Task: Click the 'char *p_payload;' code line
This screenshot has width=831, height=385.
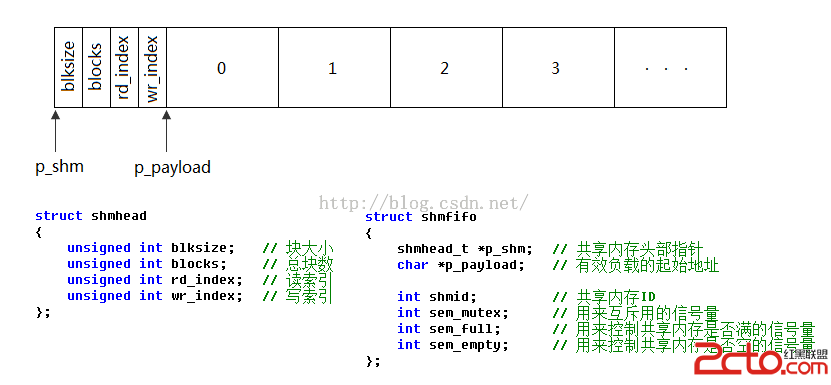Action: click(x=461, y=265)
